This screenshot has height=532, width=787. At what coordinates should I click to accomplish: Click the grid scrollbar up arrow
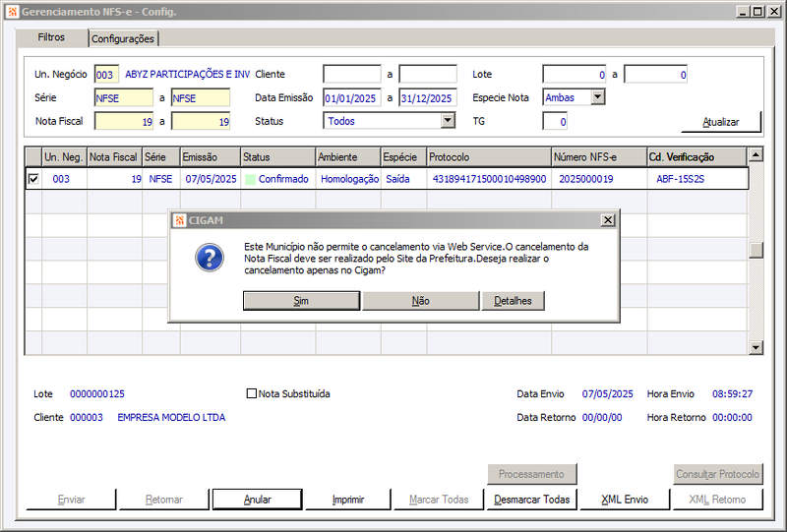click(756, 154)
